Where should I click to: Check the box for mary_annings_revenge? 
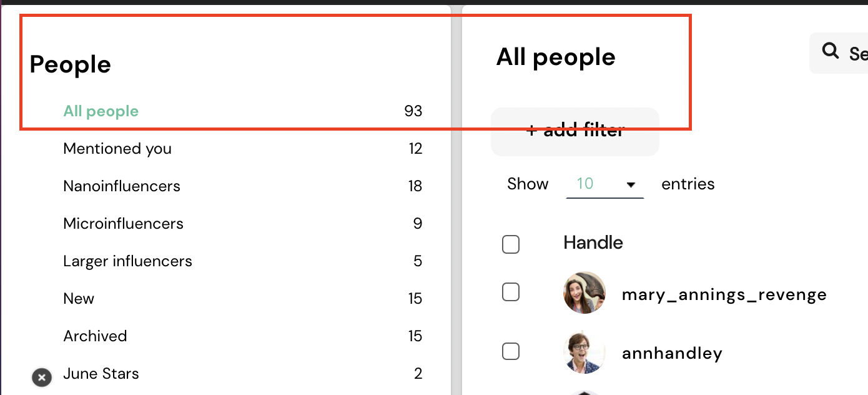[x=511, y=292]
